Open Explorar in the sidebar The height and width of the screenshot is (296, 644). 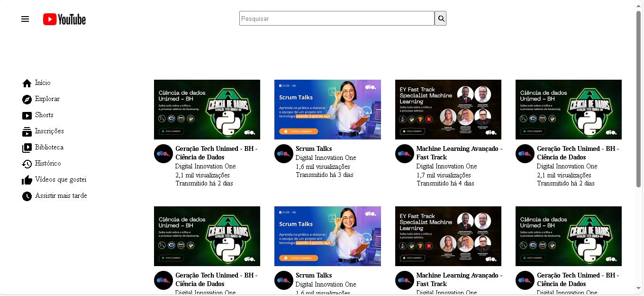(47, 99)
